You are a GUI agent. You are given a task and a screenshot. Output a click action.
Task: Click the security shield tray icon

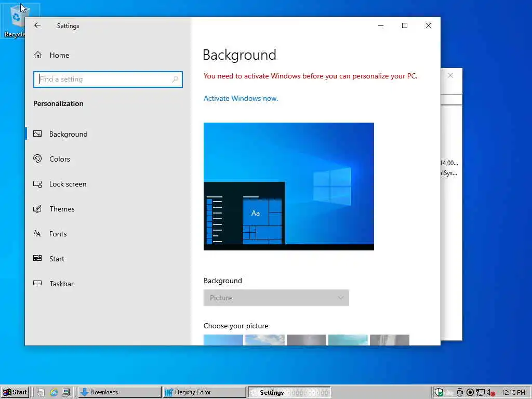click(x=438, y=392)
